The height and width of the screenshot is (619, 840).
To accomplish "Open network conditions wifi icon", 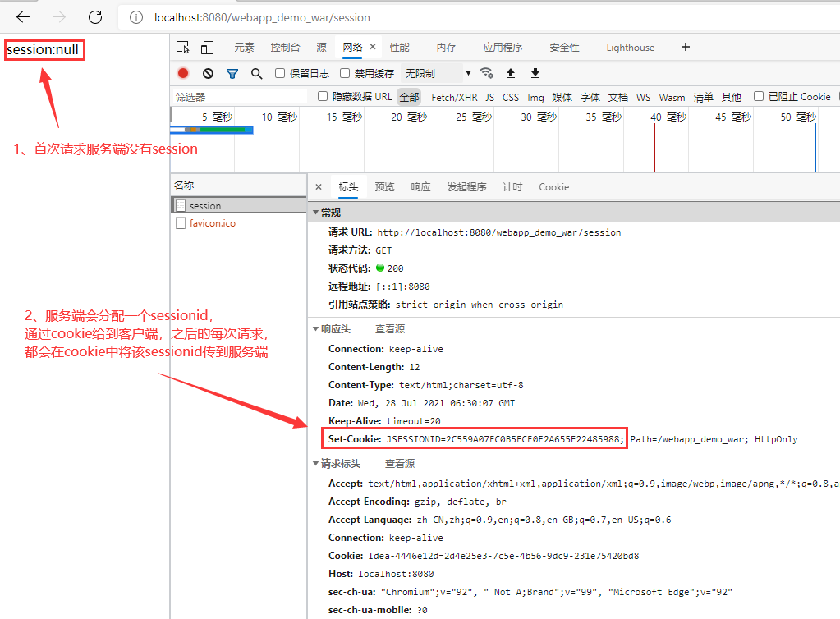I will tap(487, 73).
